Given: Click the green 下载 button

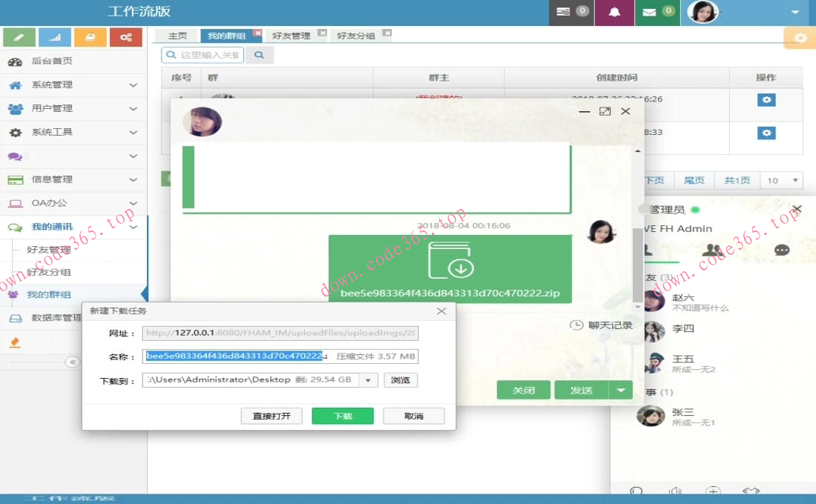Looking at the screenshot, I should (x=343, y=416).
